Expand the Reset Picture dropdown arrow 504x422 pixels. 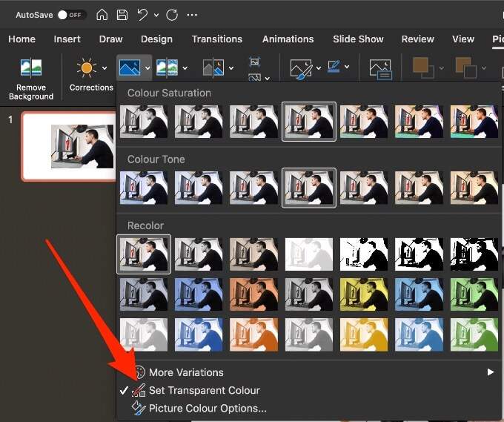point(267,78)
